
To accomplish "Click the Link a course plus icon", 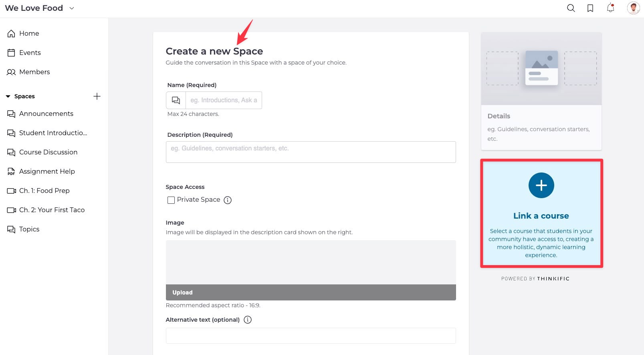I will (541, 185).
